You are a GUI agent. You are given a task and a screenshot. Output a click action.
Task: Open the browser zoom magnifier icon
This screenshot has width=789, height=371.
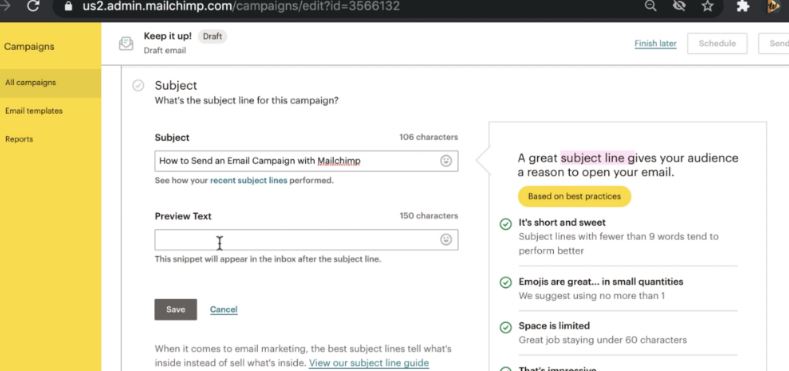(650, 6)
